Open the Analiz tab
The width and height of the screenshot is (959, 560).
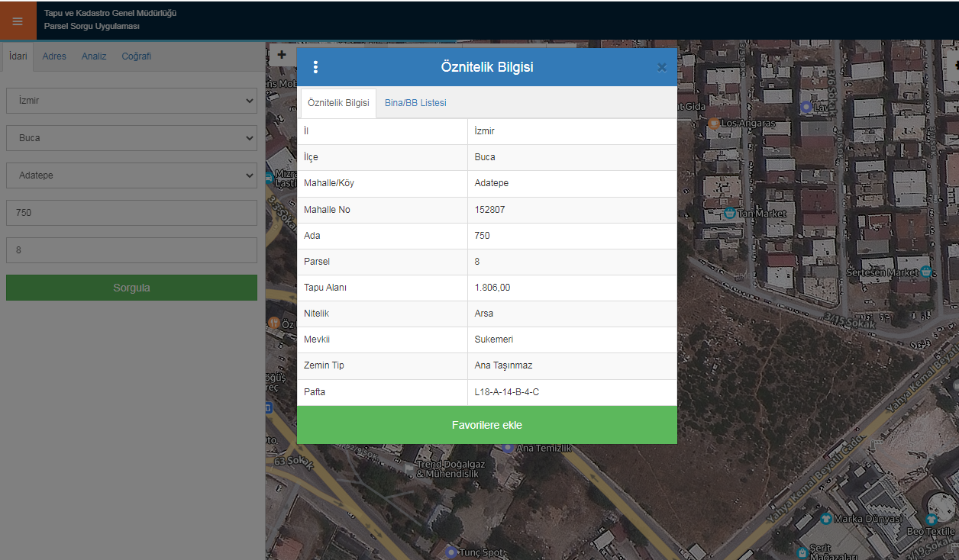[x=94, y=56]
